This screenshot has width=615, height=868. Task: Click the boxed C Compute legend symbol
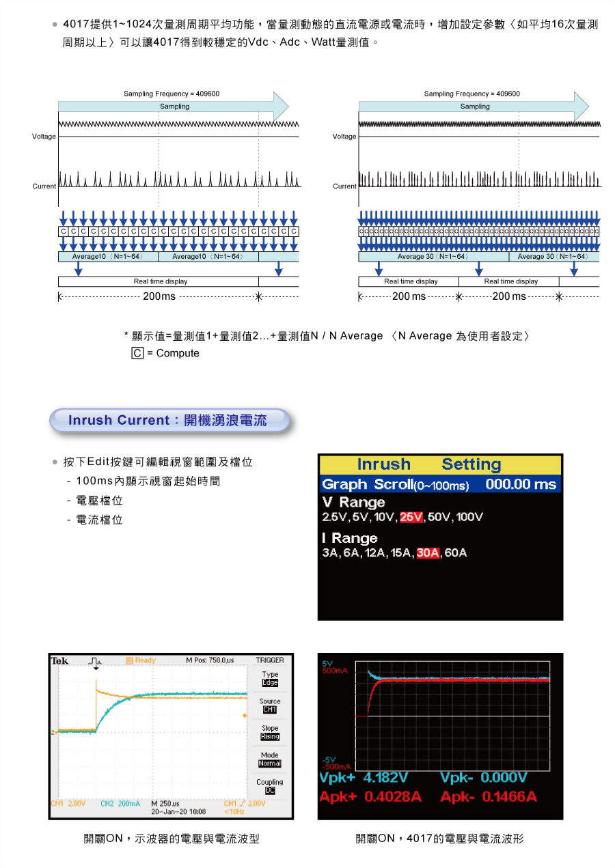point(137,353)
